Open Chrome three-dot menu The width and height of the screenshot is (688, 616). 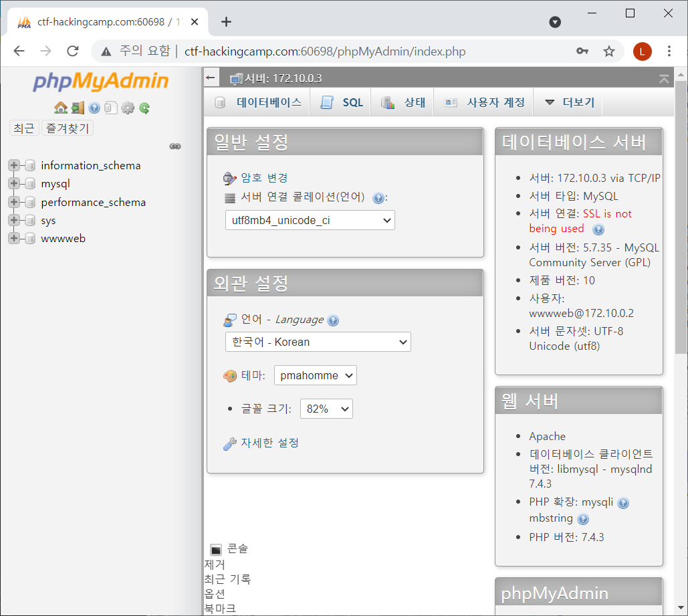click(669, 52)
